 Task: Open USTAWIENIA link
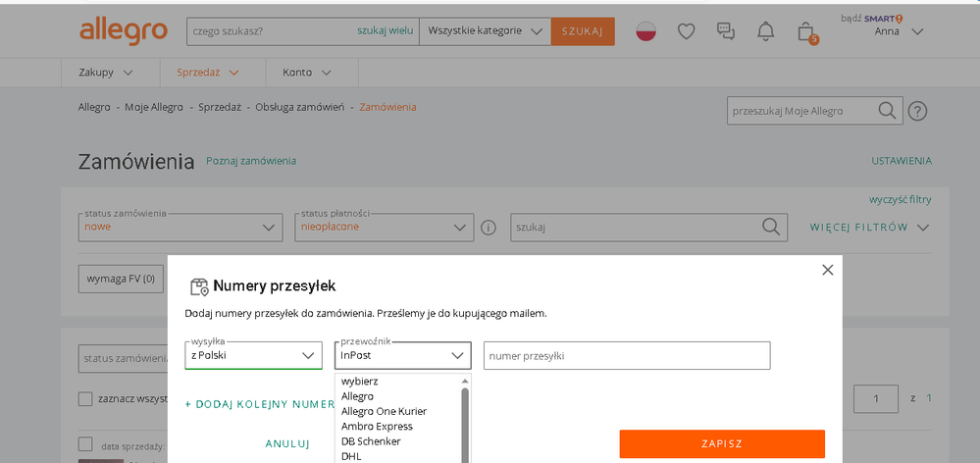coord(902,161)
